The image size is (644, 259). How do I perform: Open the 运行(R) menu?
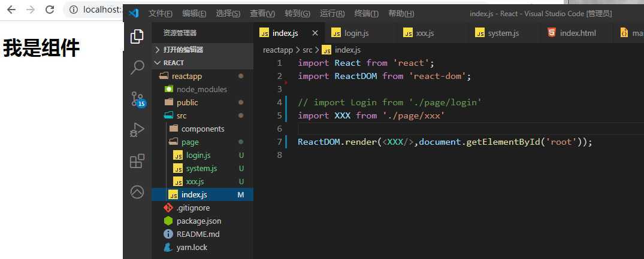[332, 14]
